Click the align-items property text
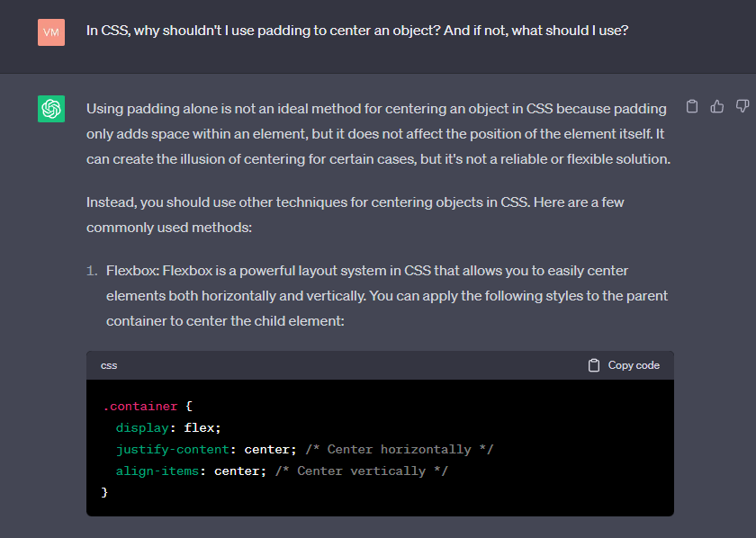 (157, 471)
